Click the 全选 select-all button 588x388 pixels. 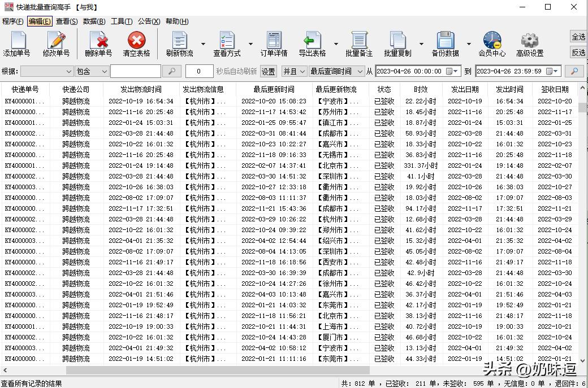(578, 37)
